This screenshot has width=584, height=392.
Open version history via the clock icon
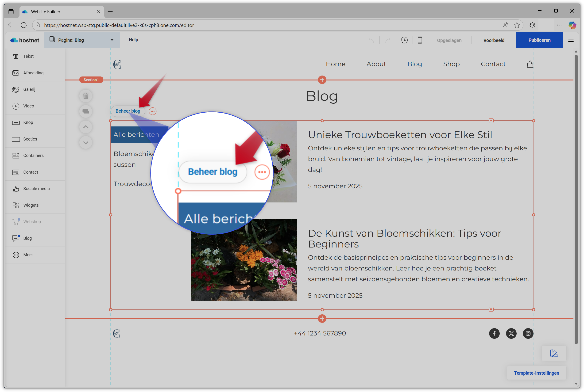point(404,40)
